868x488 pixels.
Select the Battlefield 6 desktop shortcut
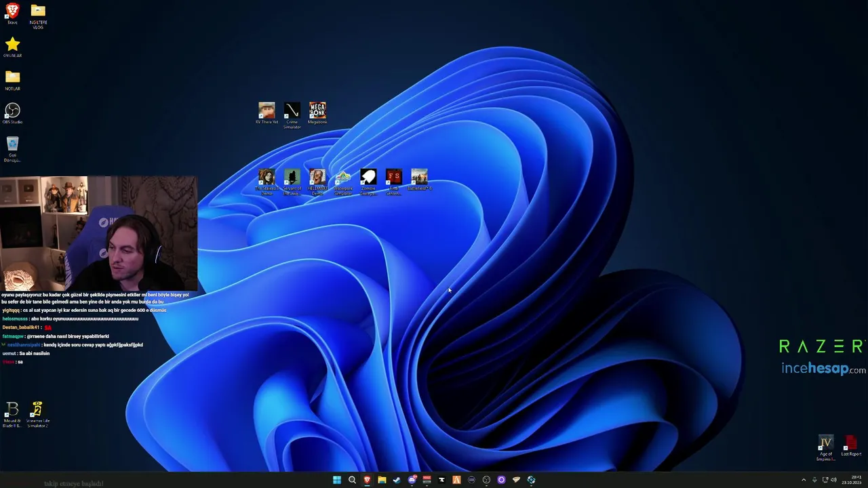[x=419, y=180]
